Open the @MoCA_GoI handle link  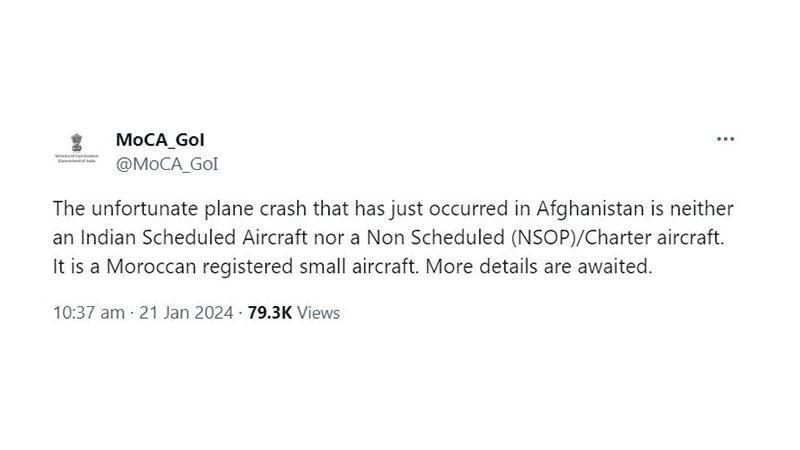pos(167,162)
